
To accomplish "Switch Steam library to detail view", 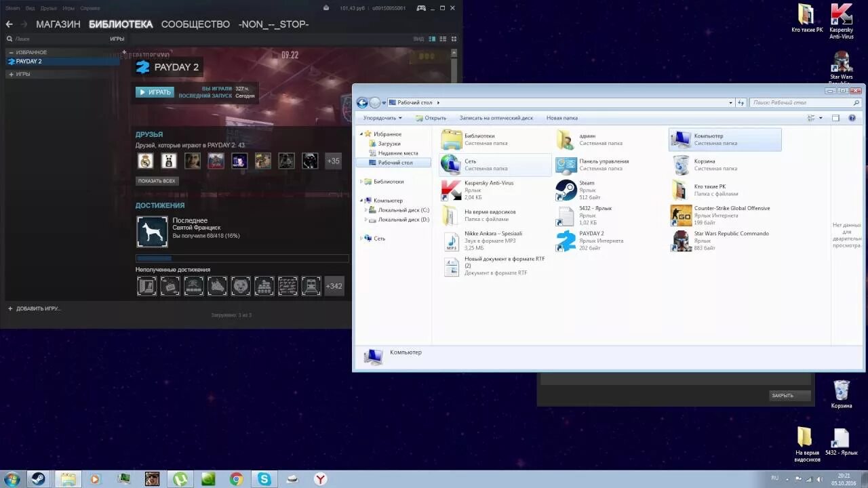I will coord(432,39).
